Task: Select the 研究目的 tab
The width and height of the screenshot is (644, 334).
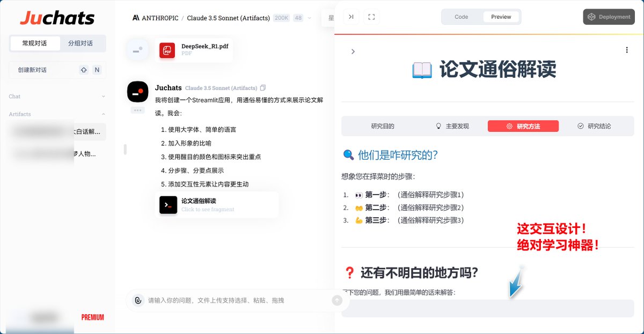Action: (383, 126)
